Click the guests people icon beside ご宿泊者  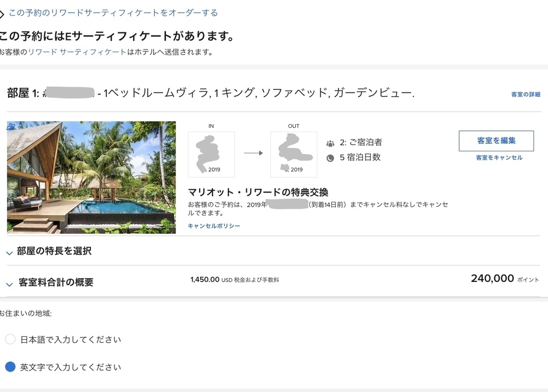click(330, 143)
